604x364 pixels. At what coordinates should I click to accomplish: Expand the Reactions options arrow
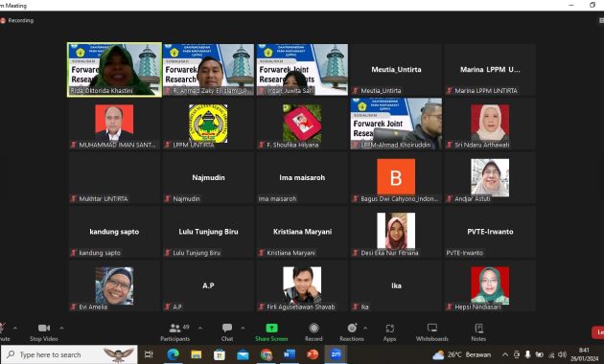365,329
